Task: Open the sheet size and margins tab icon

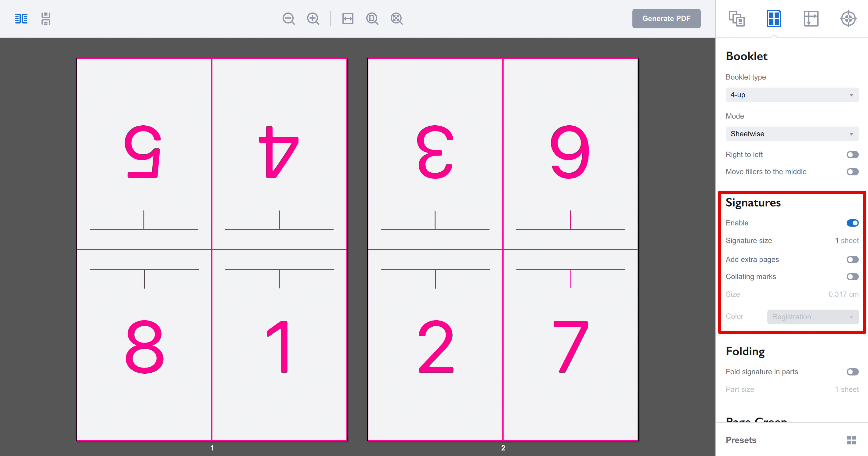Action: pyautogui.click(x=811, y=19)
